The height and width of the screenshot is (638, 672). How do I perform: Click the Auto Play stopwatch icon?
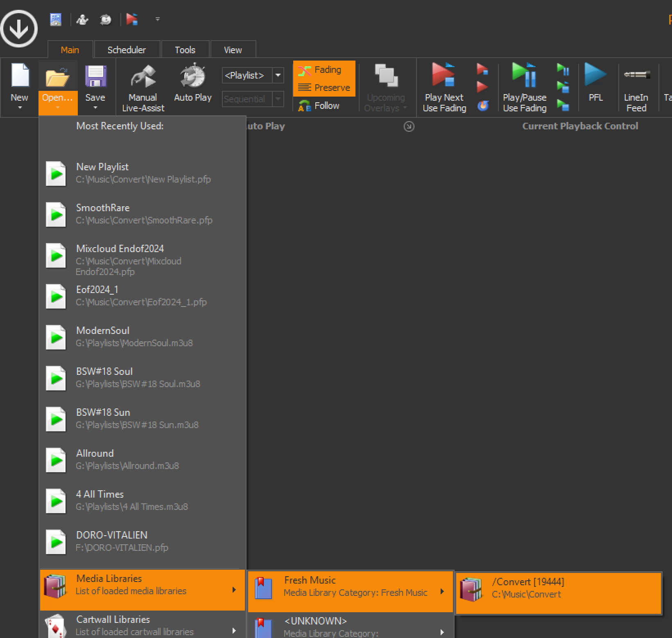point(192,76)
